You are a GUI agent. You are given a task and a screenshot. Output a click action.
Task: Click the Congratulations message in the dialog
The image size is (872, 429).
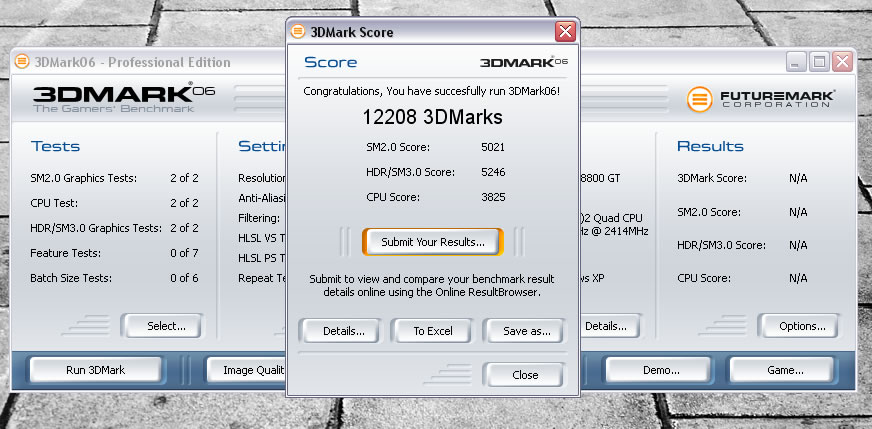[x=431, y=91]
